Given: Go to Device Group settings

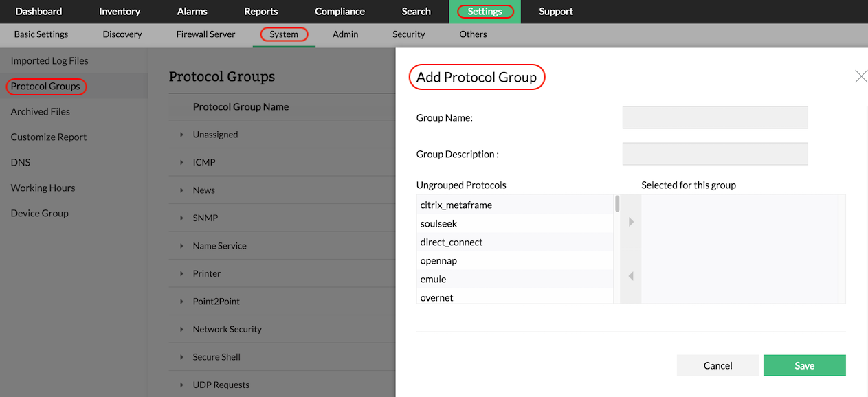Looking at the screenshot, I should click(x=39, y=213).
